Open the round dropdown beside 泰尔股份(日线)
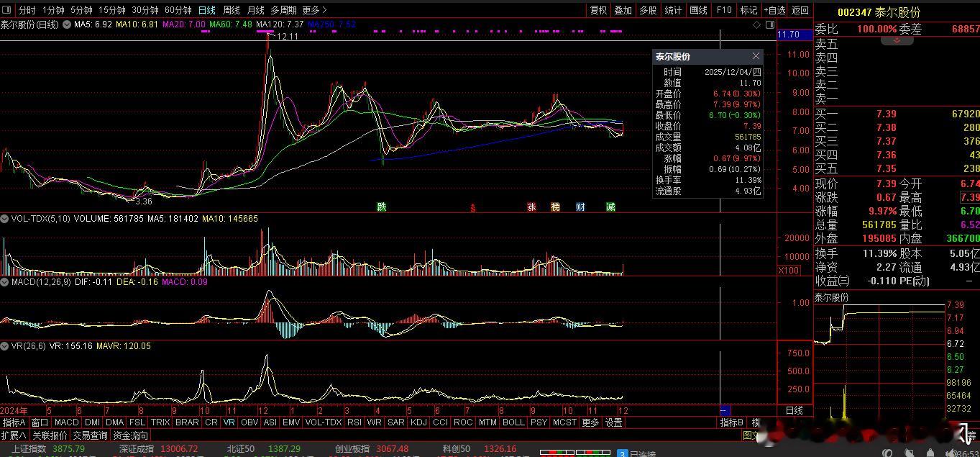 tap(67, 24)
